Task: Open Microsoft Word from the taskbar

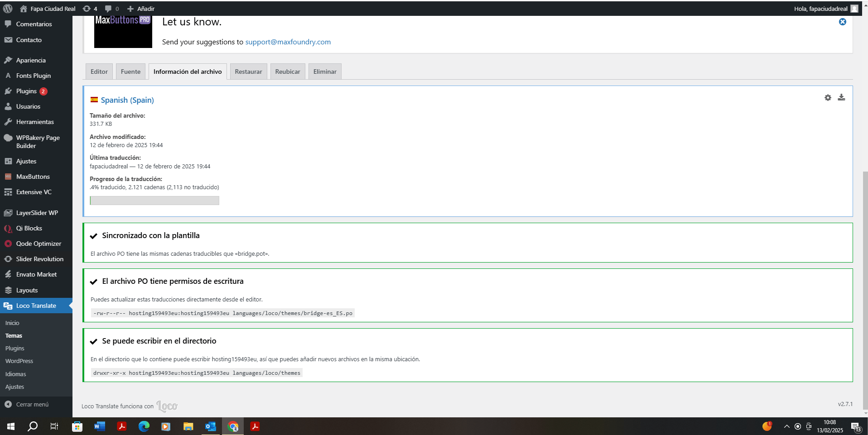Action: [100, 426]
